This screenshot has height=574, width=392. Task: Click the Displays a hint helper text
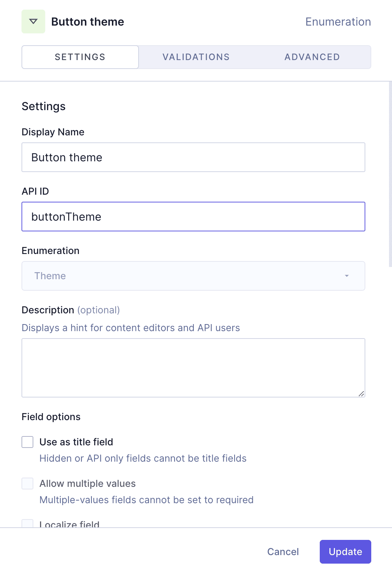click(131, 328)
